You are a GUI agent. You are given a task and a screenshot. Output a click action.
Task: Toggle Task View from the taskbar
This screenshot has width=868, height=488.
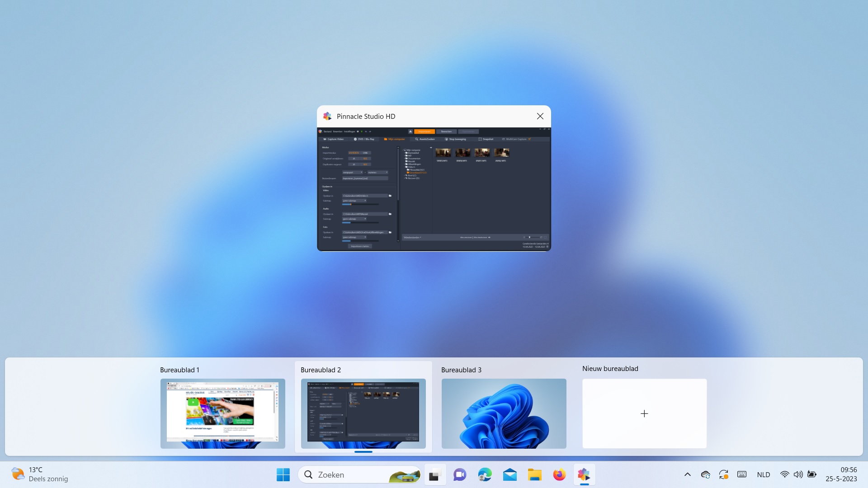(435, 474)
